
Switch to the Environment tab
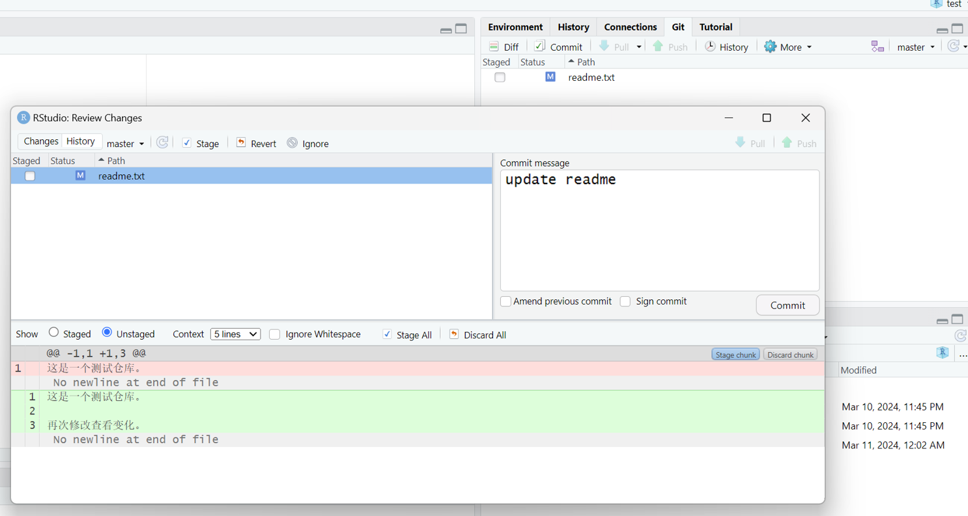pos(515,27)
